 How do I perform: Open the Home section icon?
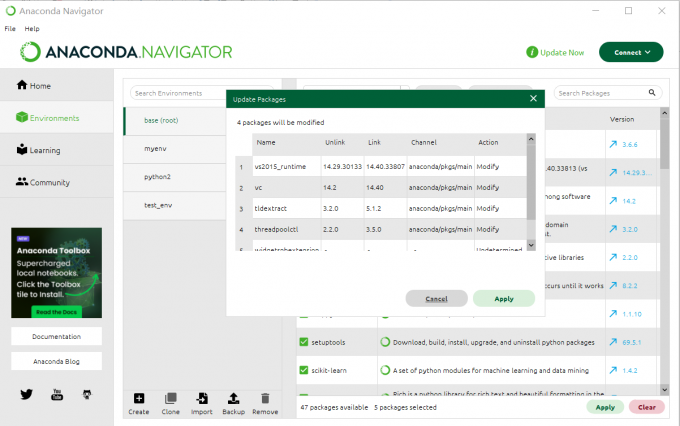22,85
